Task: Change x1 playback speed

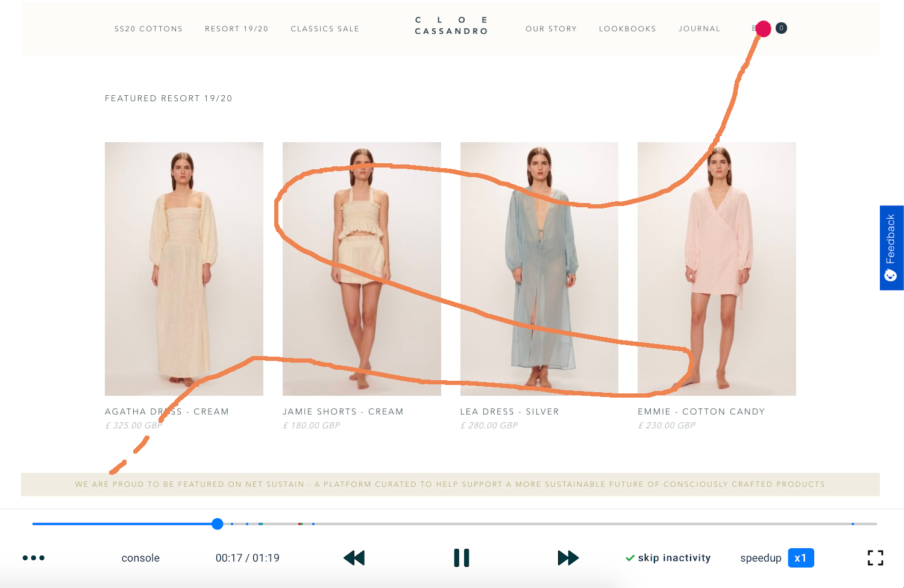Action: tap(801, 558)
